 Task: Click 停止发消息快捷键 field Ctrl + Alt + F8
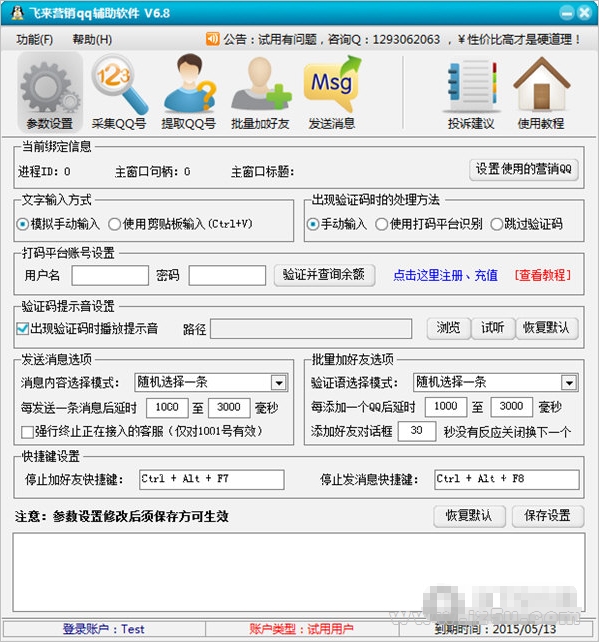coord(507,479)
